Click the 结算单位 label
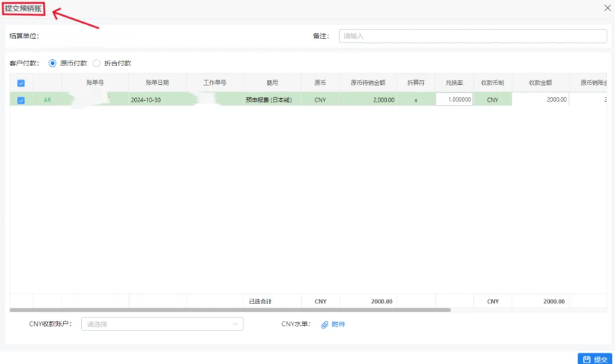615x364 pixels. 24,36
